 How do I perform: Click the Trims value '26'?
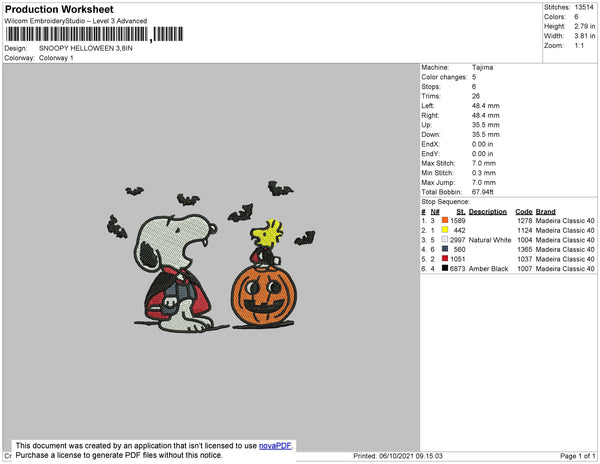[x=476, y=96]
